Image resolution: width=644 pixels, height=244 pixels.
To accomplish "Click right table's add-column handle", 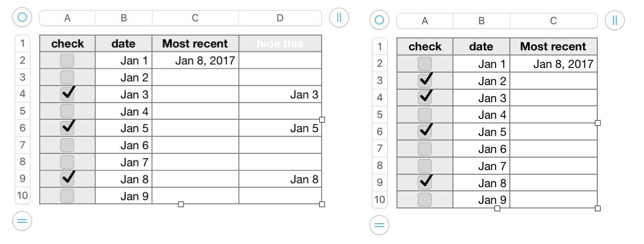I will (614, 20).
